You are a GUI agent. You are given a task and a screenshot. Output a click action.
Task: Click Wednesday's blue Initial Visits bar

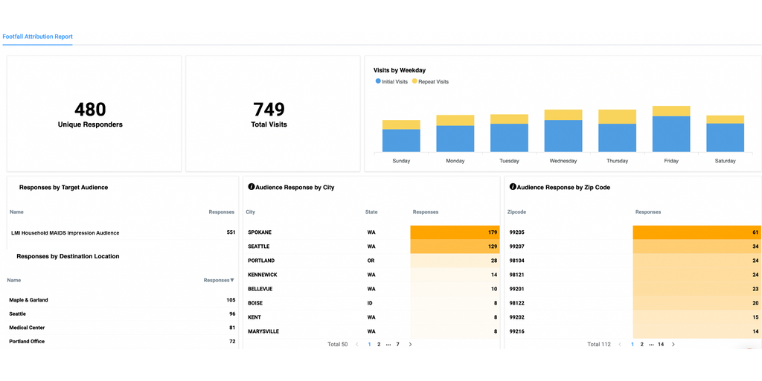563,136
